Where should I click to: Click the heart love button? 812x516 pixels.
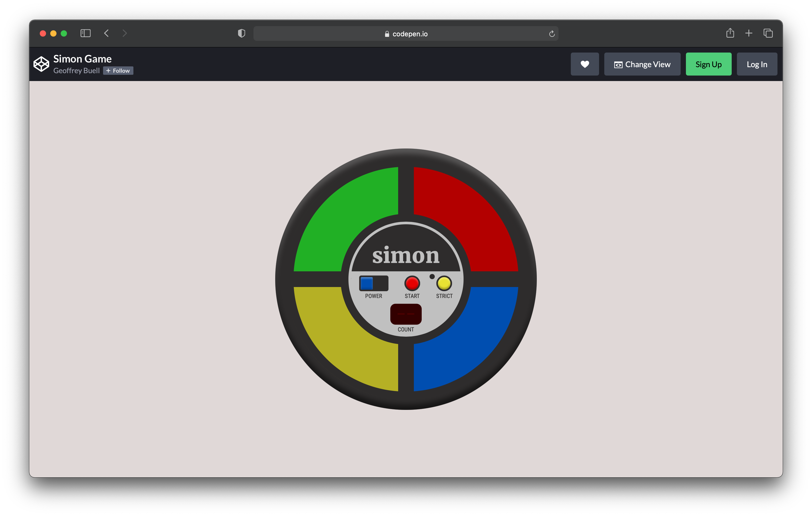584,64
